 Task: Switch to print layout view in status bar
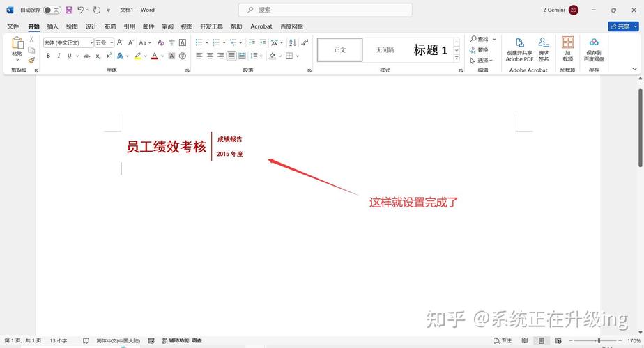[542, 340]
